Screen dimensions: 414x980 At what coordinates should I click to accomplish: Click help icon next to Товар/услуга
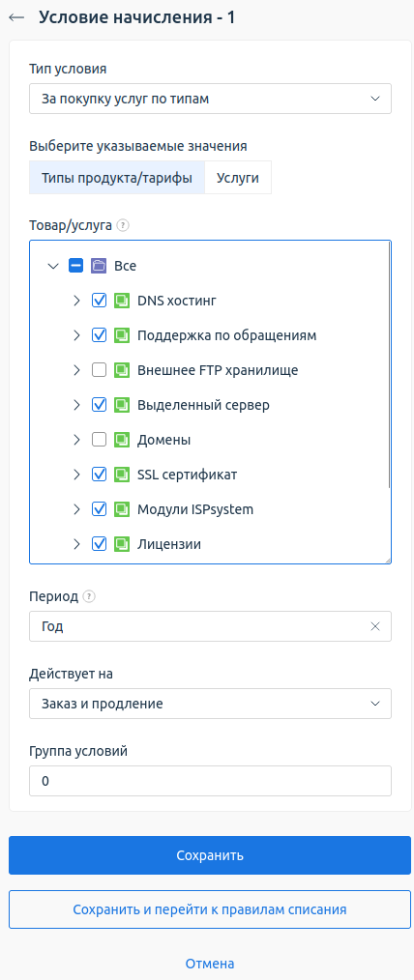point(123,225)
